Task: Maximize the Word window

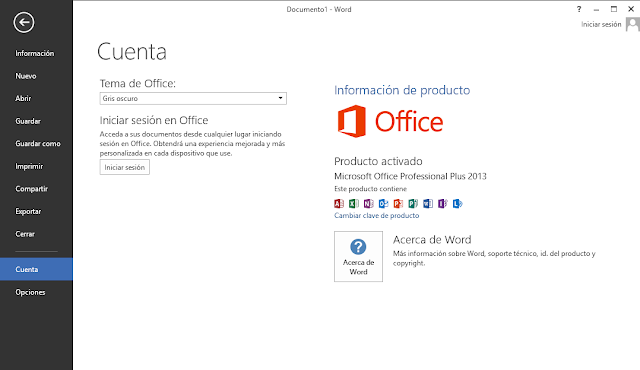Action: (613, 9)
